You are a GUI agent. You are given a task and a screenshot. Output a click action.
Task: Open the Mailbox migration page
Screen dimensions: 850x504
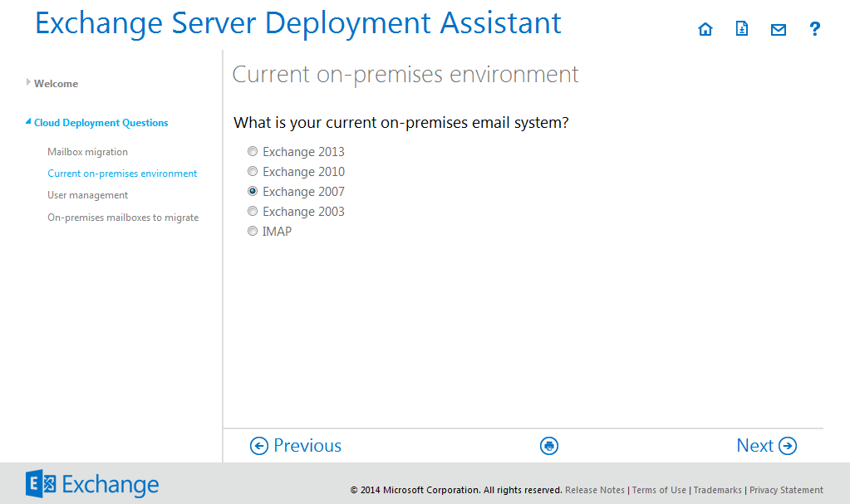click(x=88, y=152)
